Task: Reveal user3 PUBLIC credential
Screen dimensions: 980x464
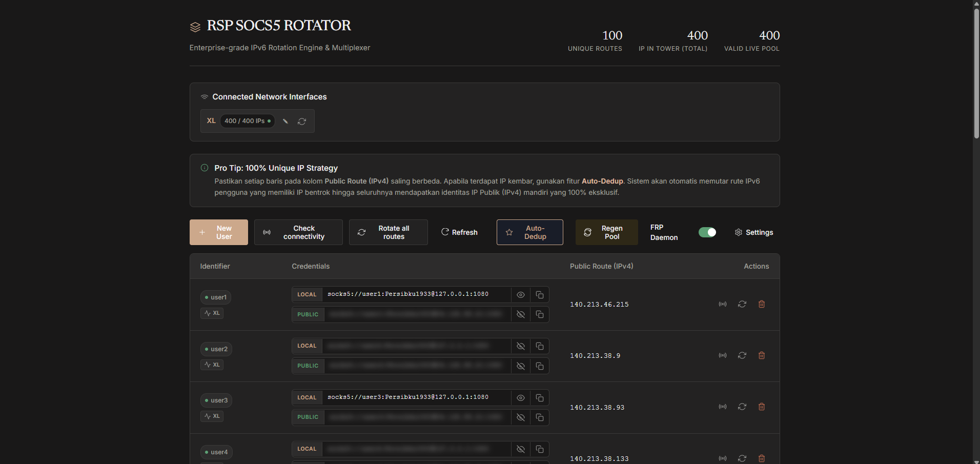Action: (521, 417)
